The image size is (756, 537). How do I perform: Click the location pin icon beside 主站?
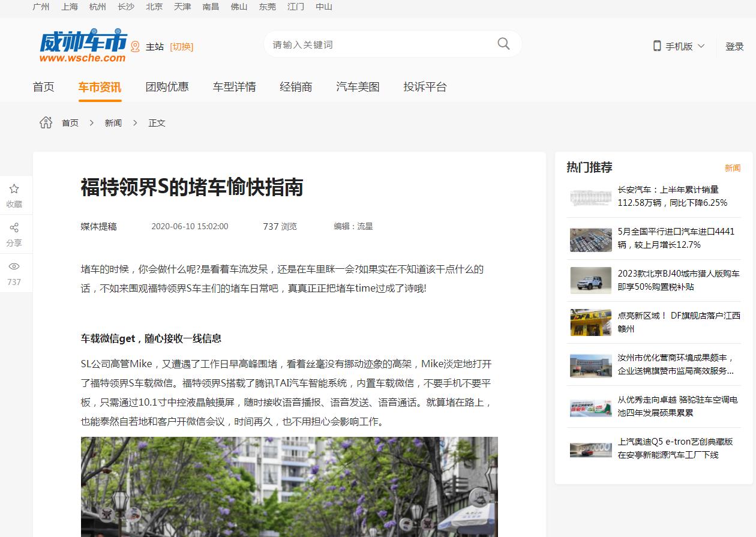point(135,47)
